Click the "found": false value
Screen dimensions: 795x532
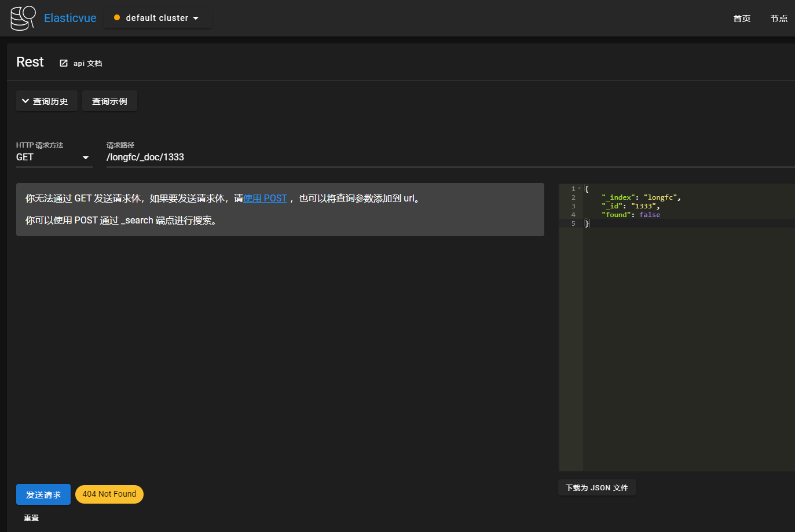click(650, 215)
